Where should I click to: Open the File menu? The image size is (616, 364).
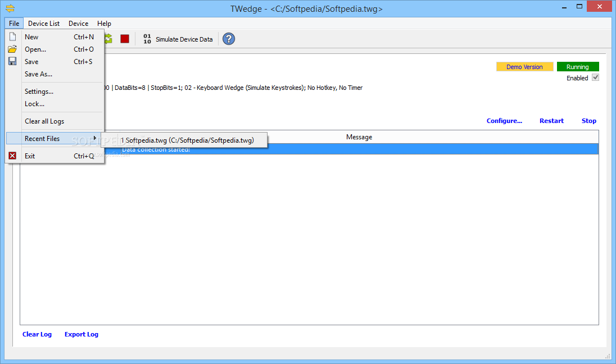(14, 24)
